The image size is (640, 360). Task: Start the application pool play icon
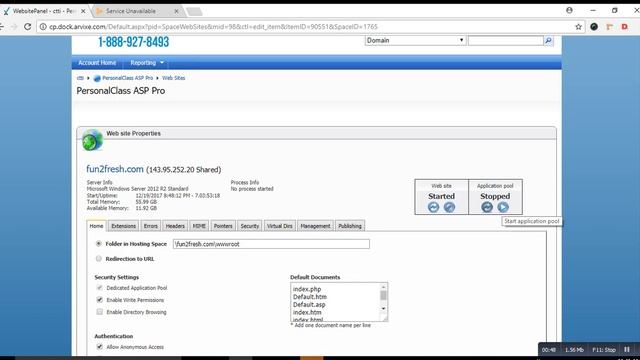point(503,207)
